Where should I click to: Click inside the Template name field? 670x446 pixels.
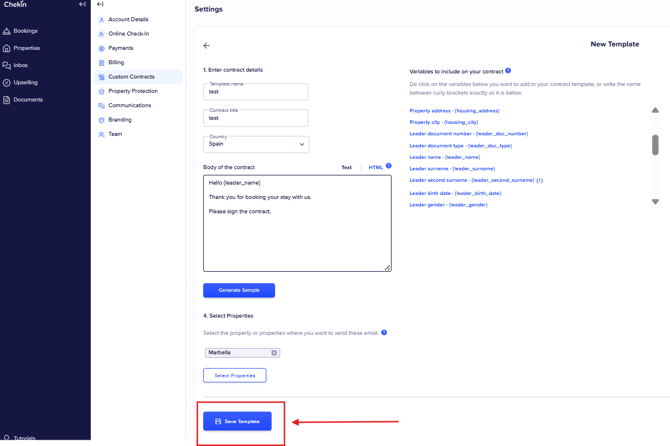tap(256, 92)
